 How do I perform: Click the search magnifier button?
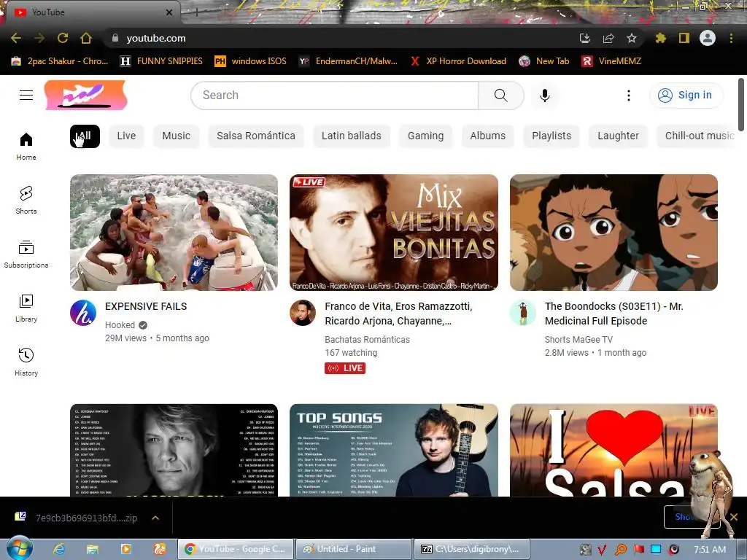500,96
